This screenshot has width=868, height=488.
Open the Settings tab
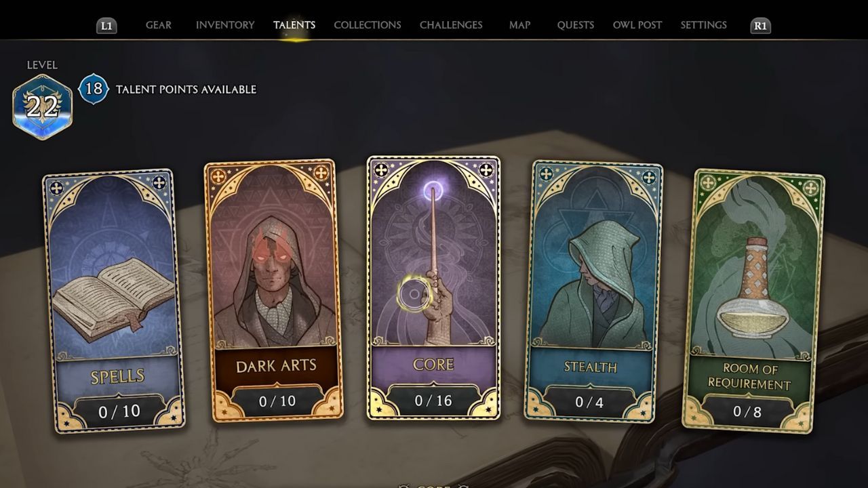(703, 25)
